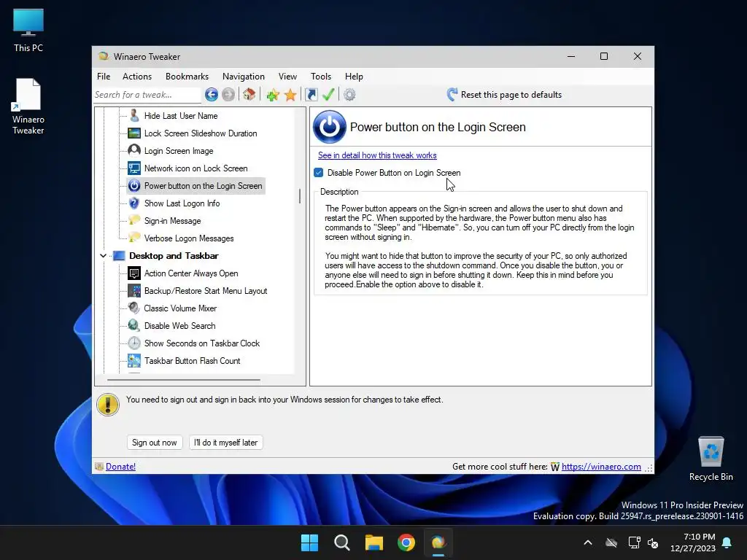Open File Explorer from taskbar
747x560 pixels.
coord(374,542)
